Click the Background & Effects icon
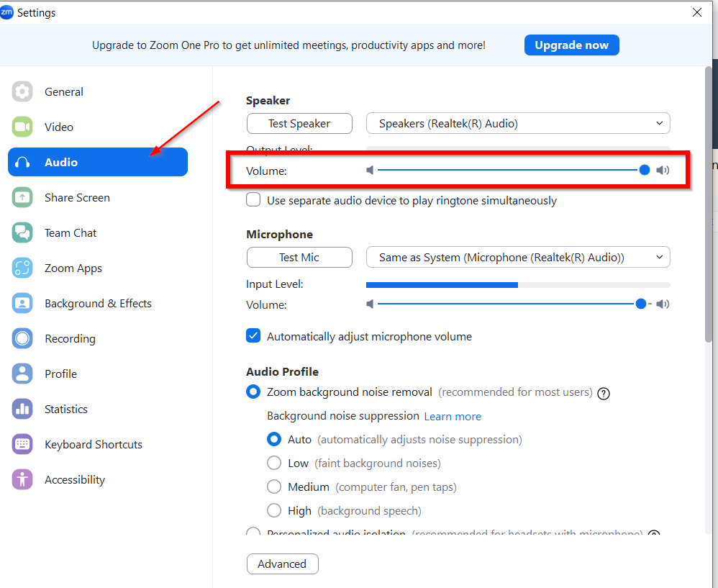 [23, 303]
